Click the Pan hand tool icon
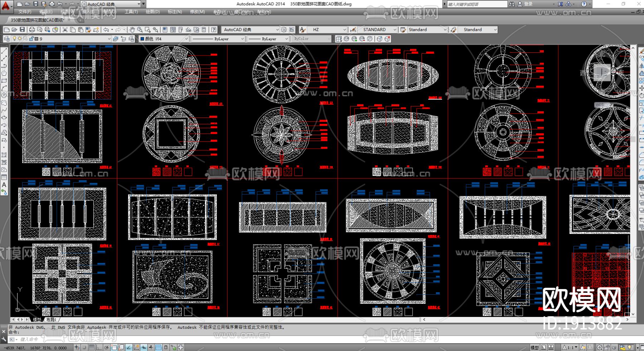Image resolution: width=644 pixels, height=351 pixels. pyautogui.click(x=132, y=30)
